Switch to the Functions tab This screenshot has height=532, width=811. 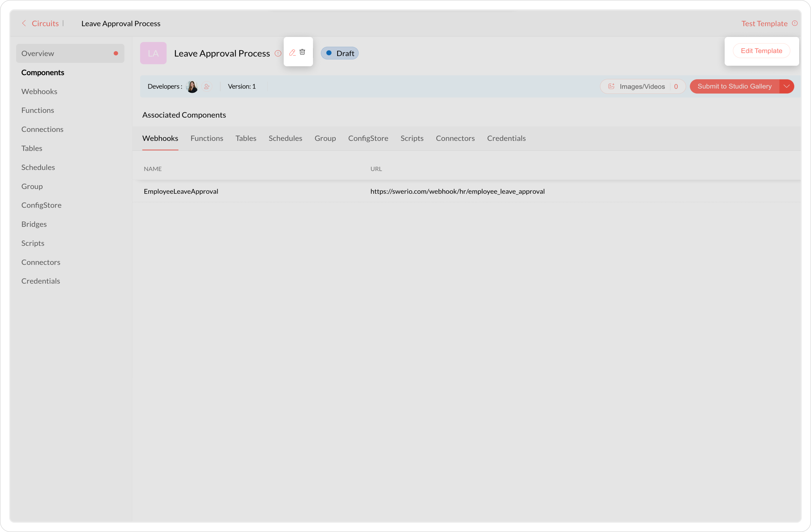pyautogui.click(x=207, y=138)
